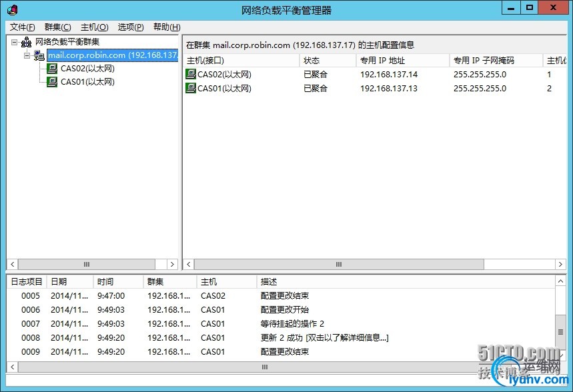Click tree panel scroll left arrow
The height and width of the screenshot is (392, 573).
point(13,264)
